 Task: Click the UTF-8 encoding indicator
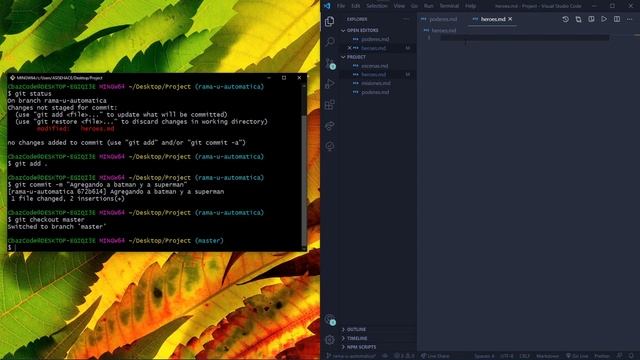point(507,356)
